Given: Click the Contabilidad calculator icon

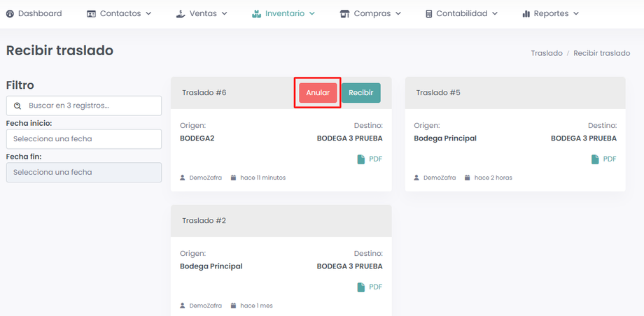Looking at the screenshot, I should coord(428,14).
